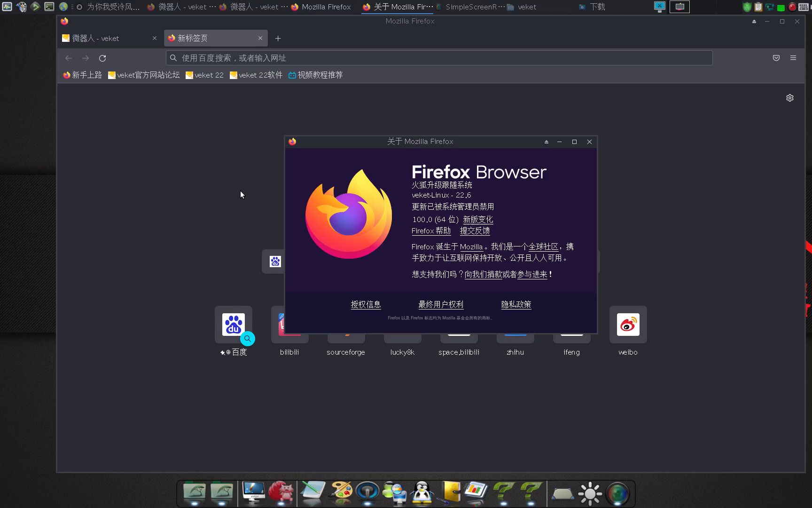Focus the Baidu search address bar
Screen dimensions: 812x508
pos(439,58)
